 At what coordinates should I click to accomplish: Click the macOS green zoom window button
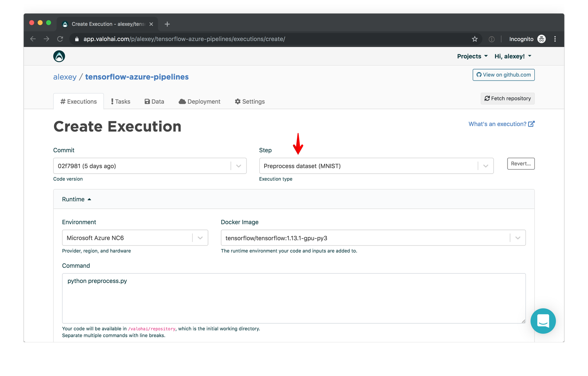pyautogui.click(x=49, y=23)
